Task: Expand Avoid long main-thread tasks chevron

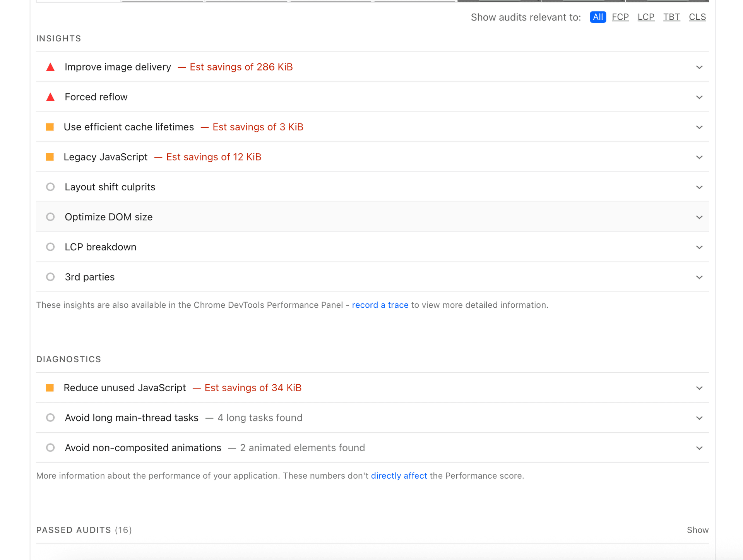Action: [x=699, y=418]
